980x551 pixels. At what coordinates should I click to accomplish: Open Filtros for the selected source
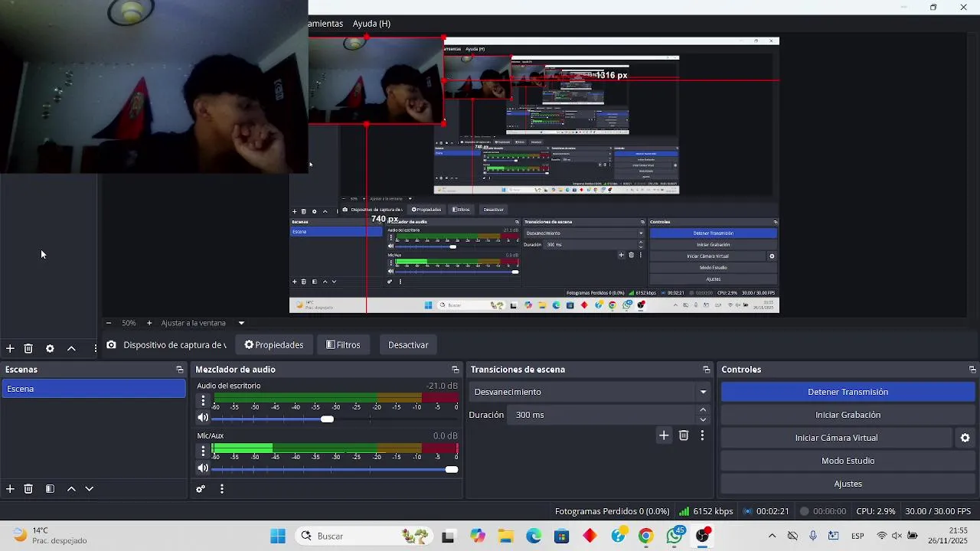[343, 345]
